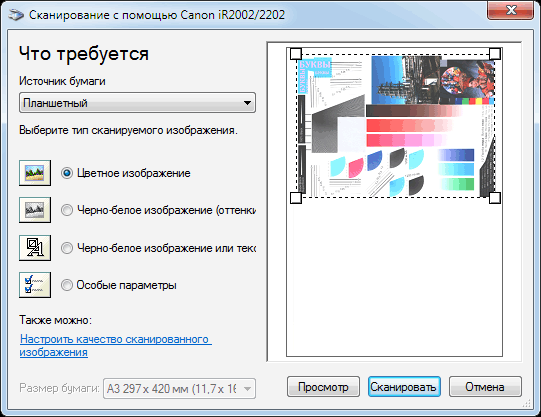This screenshot has width=541, height=417.
Task: Open the disabled 'Размер бумаги' A3 dropdown
Action: 179,389
